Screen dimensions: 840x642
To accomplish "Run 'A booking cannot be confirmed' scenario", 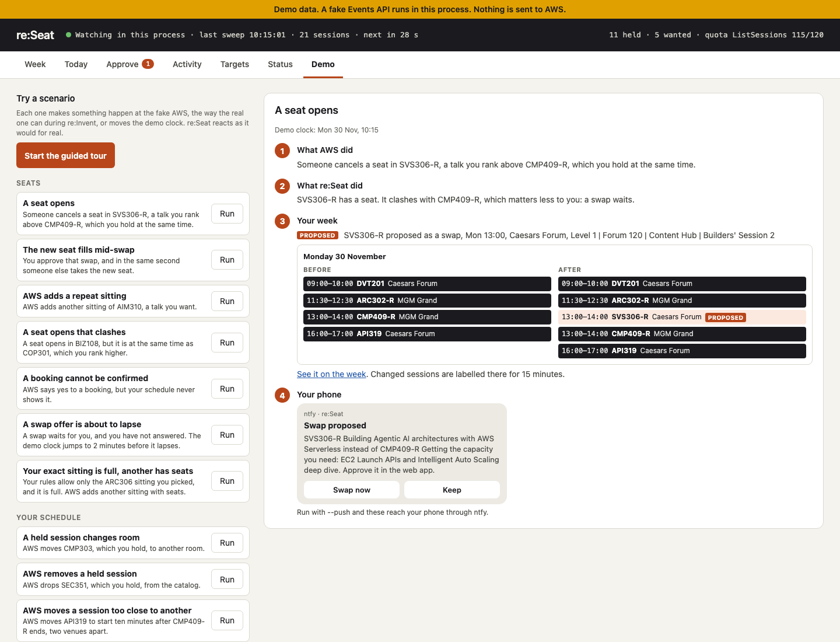I will tap(227, 389).
